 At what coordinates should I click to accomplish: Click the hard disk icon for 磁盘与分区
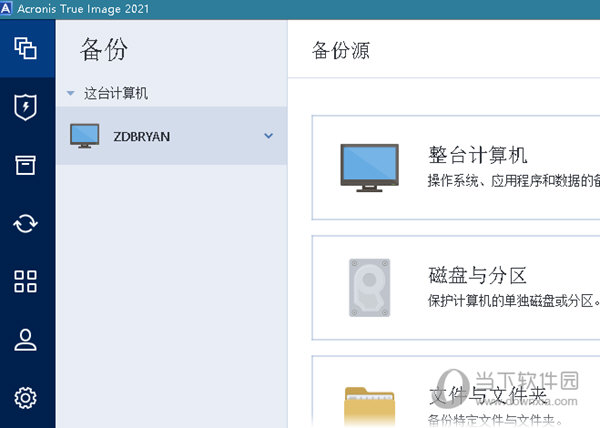click(367, 288)
